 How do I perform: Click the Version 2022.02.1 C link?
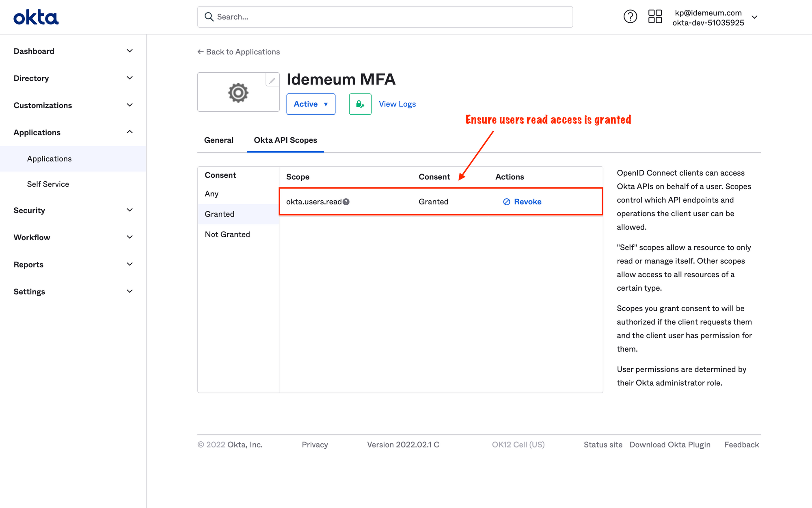[x=403, y=445]
